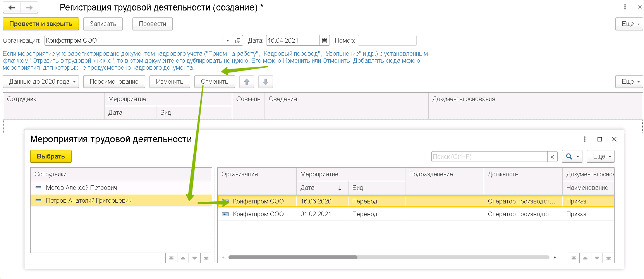This screenshot has height=279, width=644.
Task: Clear the search field with the X icon
Action: point(552,157)
